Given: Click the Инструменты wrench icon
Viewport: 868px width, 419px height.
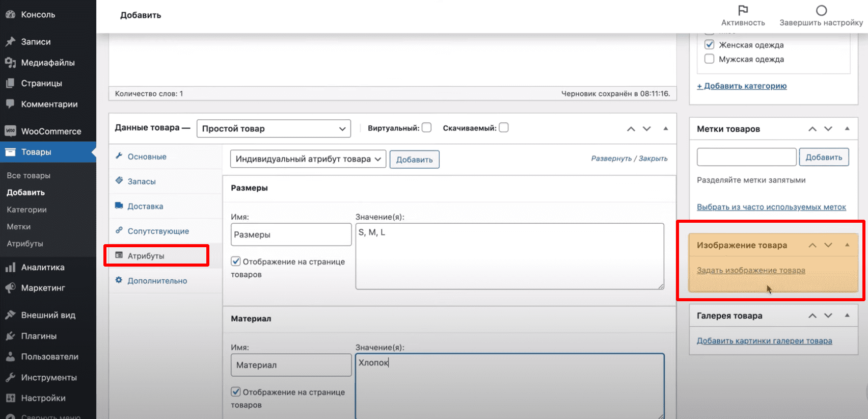Looking at the screenshot, I should pyautogui.click(x=10, y=378).
